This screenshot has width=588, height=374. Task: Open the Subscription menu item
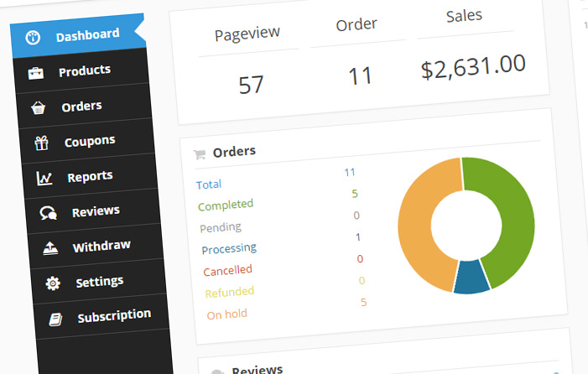[x=101, y=317]
